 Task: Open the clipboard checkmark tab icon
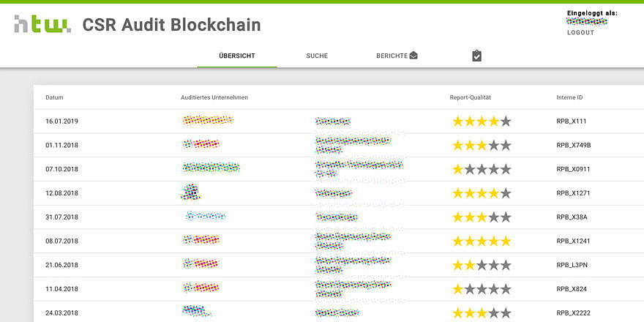(476, 56)
